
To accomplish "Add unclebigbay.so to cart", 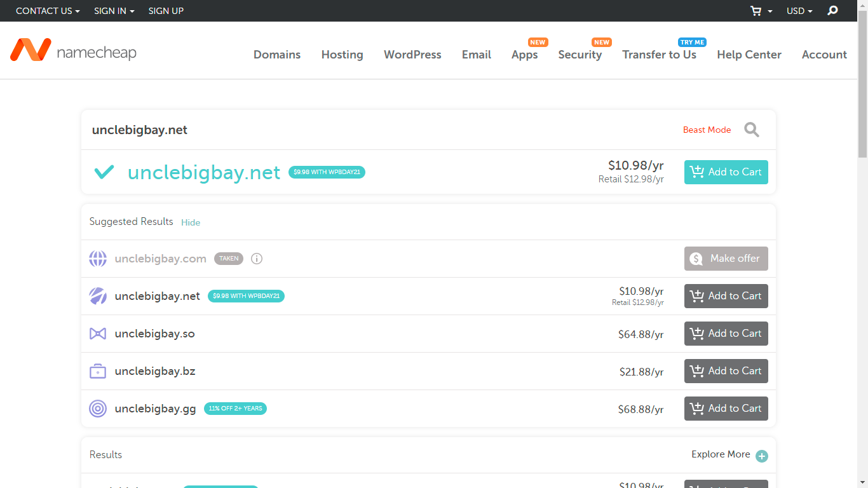I will point(726,334).
